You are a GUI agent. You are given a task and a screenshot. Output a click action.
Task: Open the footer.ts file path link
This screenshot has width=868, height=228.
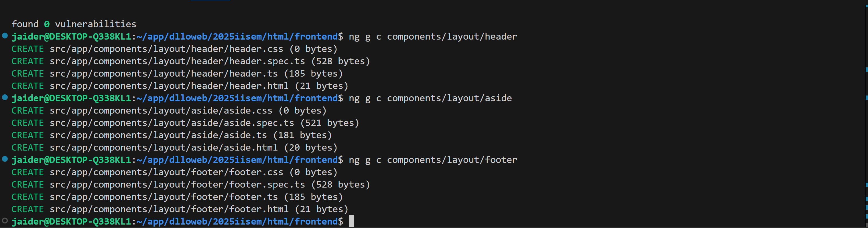point(164,197)
